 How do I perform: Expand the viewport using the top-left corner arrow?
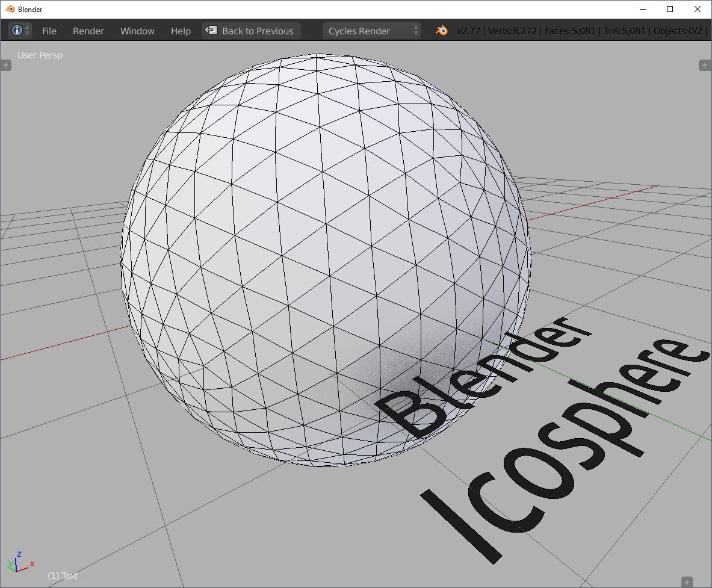tap(6, 65)
